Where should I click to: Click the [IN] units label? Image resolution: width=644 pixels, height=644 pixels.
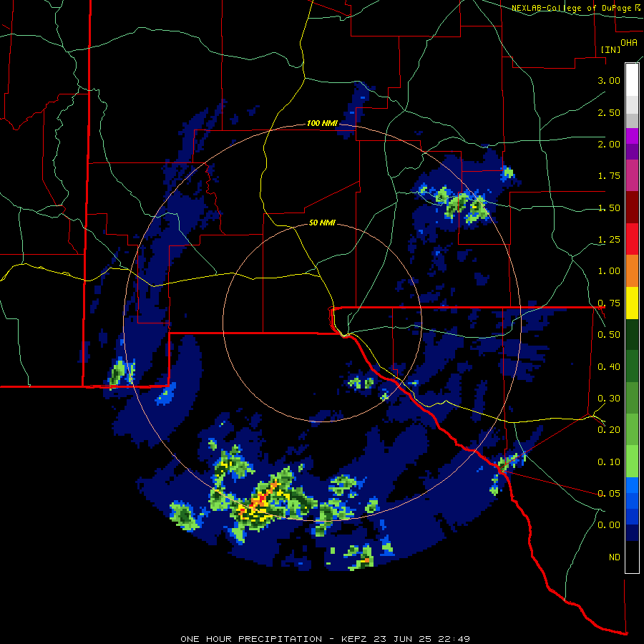point(610,49)
